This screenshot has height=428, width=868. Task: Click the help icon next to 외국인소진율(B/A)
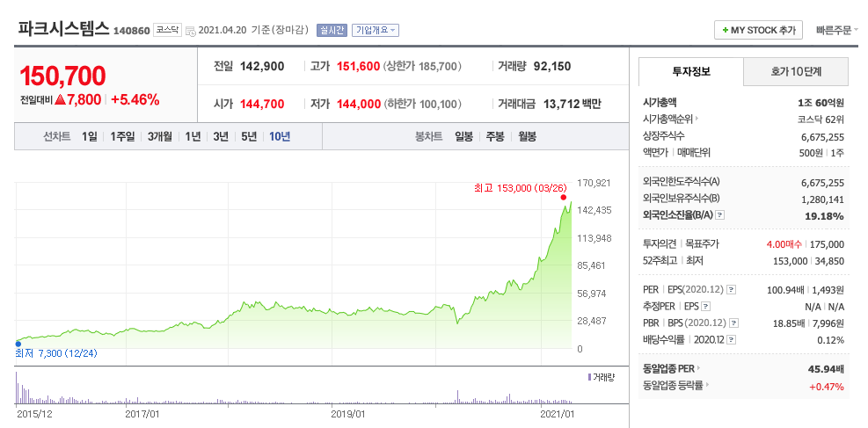[719, 215]
